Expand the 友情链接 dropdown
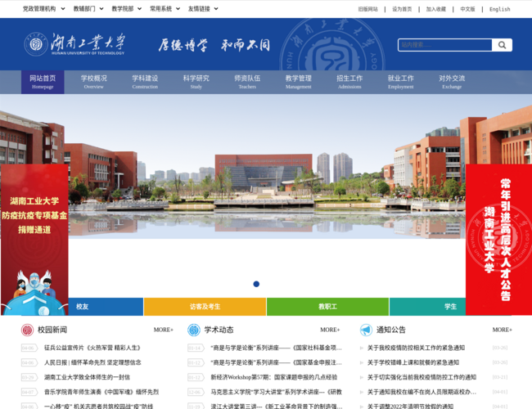The image size is (532, 409). coord(203,9)
